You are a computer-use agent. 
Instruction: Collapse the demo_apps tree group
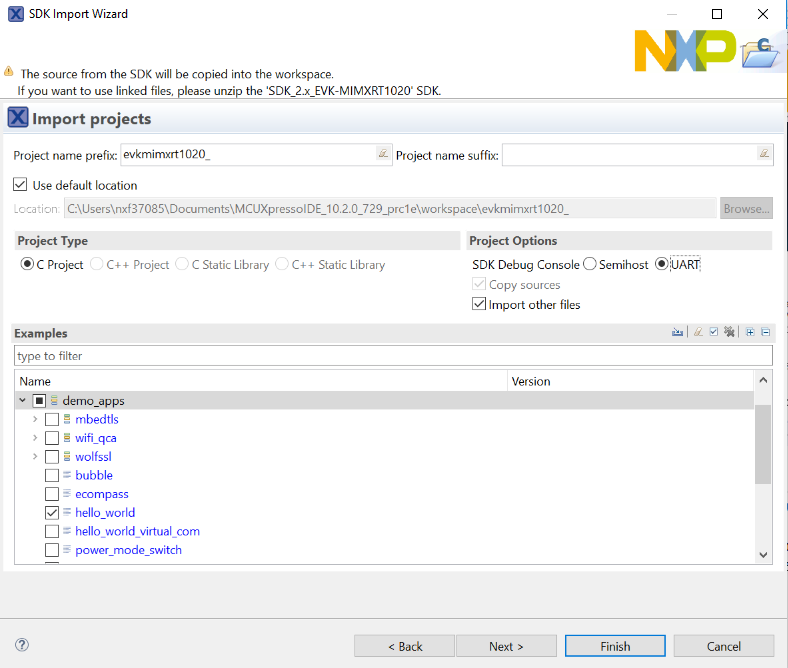point(22,400)
